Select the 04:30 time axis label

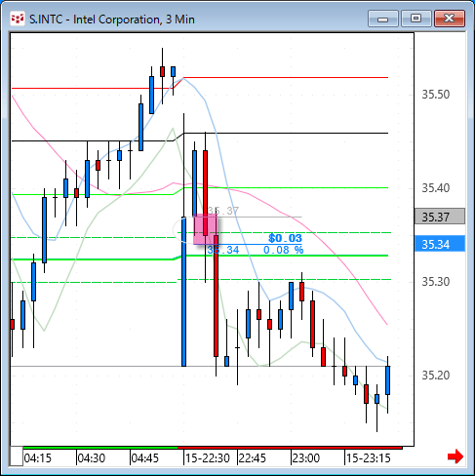(x=92, y=458)
